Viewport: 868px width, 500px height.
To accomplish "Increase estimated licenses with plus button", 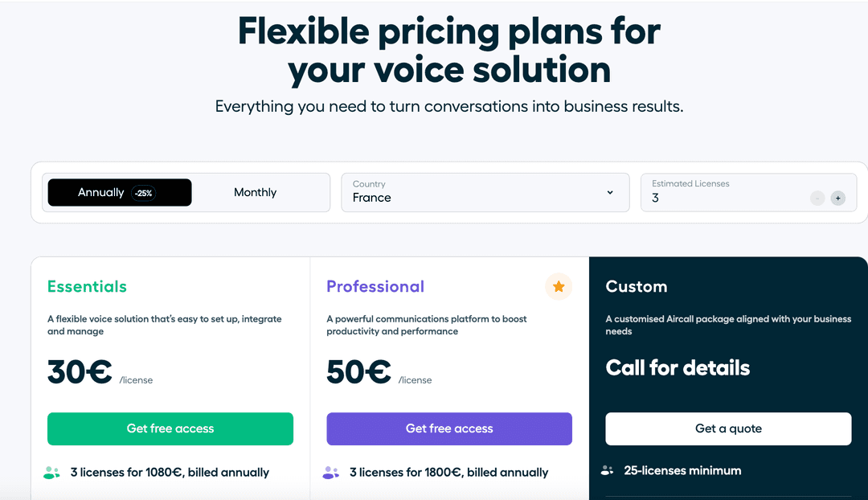I will [837, 198].
